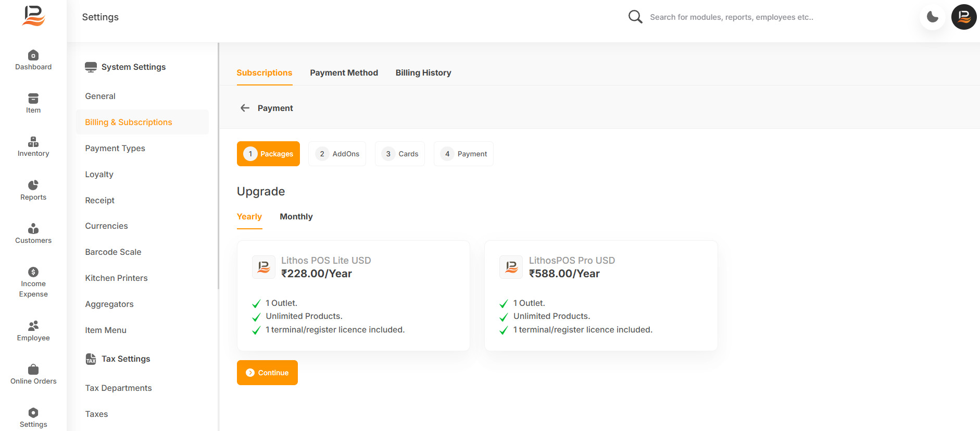The width and height of the screenshot is (980, 431).
Task: Click the back arrow beside Payment
Action: [x=245, y=108]
